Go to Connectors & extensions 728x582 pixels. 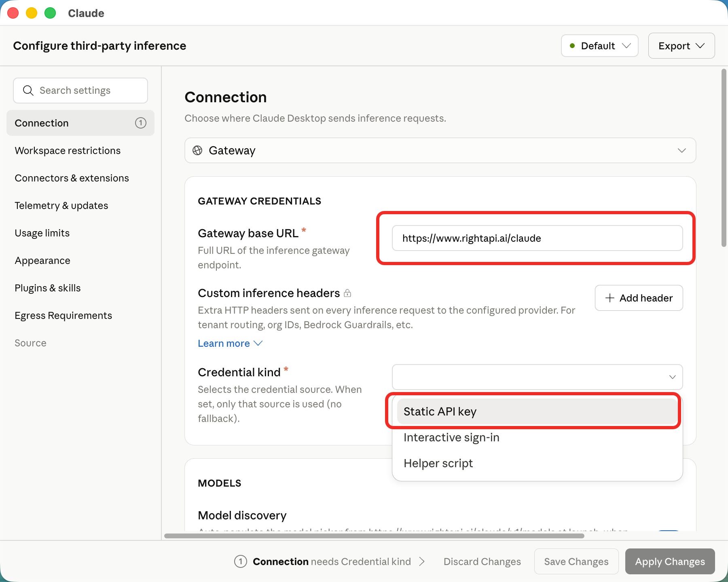(80, 178)
